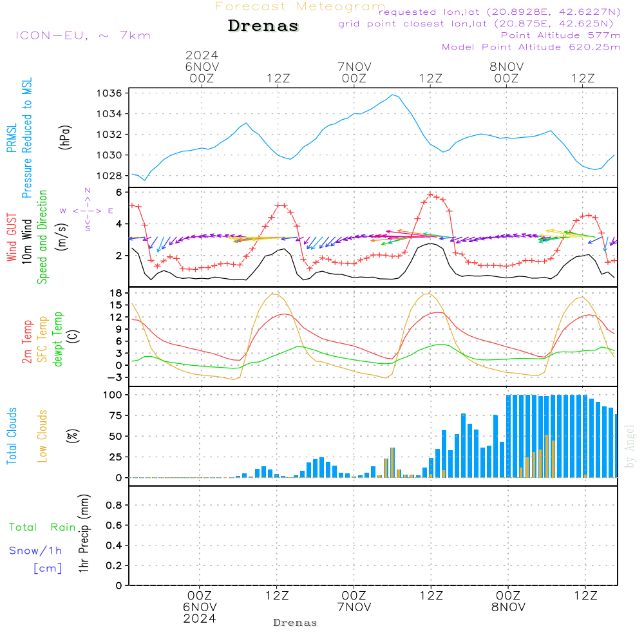Select the Forecast Meteogram heading
The width and height of the screenshot is (644, 644).
[300, 6]
